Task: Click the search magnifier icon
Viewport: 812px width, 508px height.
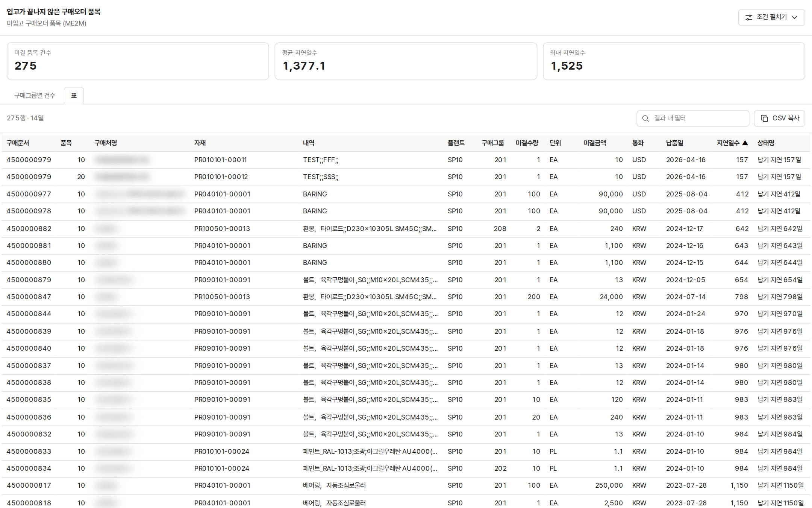Action: point(645,119)
